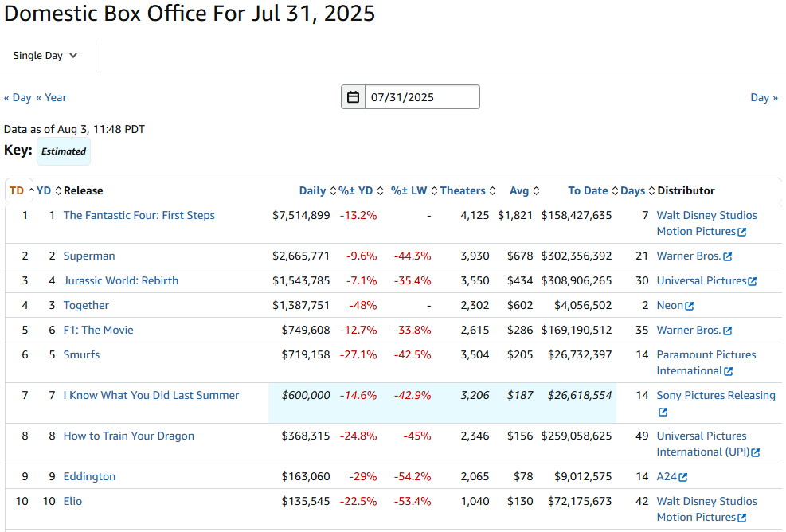Go to next day link
This screenshot has width=786, height=532.
[764, 97]
